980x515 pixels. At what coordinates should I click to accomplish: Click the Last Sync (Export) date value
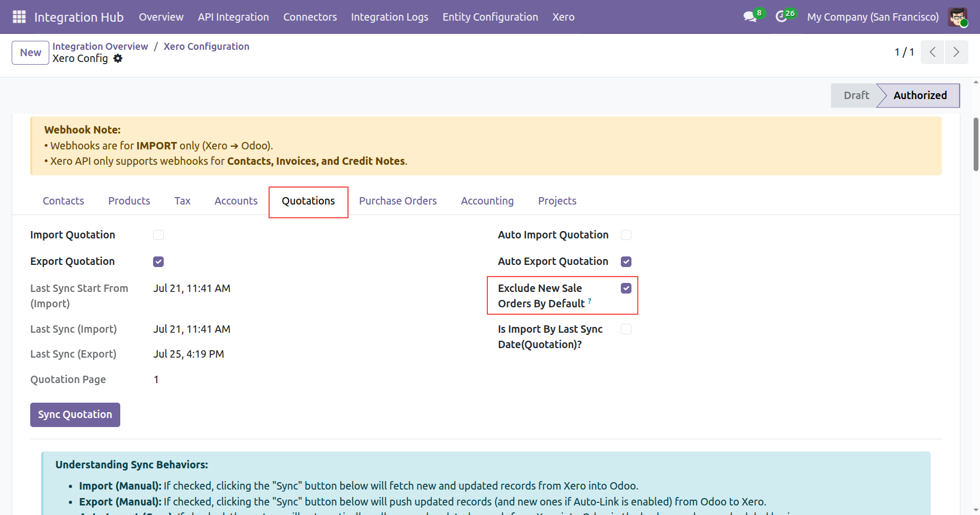tap(189, 354)
